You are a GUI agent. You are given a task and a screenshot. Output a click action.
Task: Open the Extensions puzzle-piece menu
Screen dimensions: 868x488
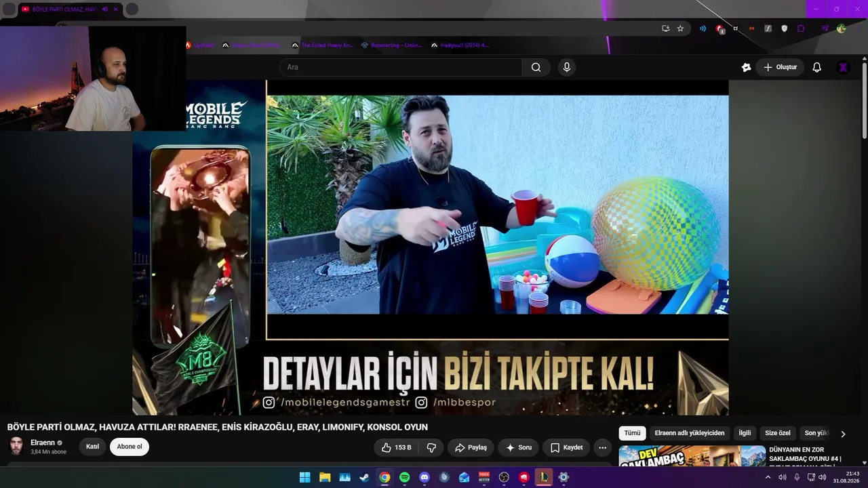[801, 28]
